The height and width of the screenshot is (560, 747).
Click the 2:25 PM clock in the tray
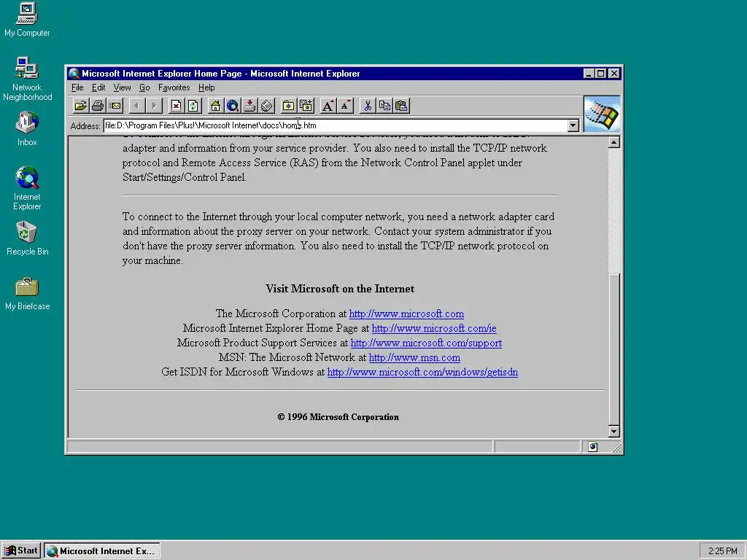pyautogui.click(x=722, y=551)
